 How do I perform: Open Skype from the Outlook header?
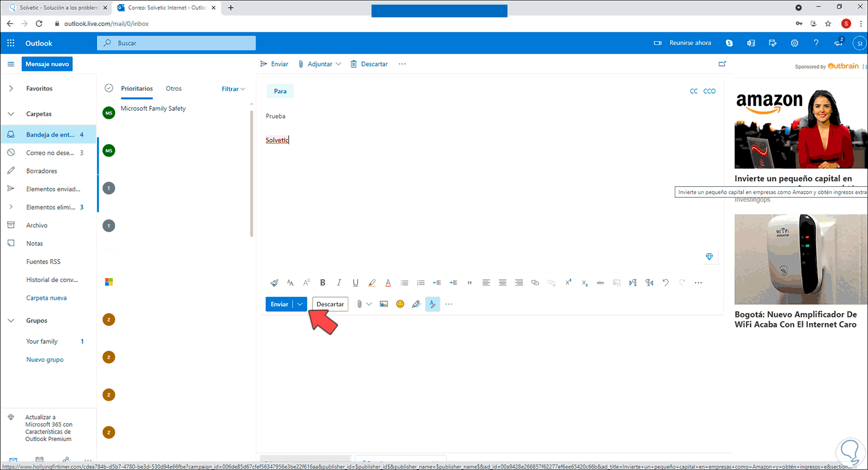coord(729,43)
